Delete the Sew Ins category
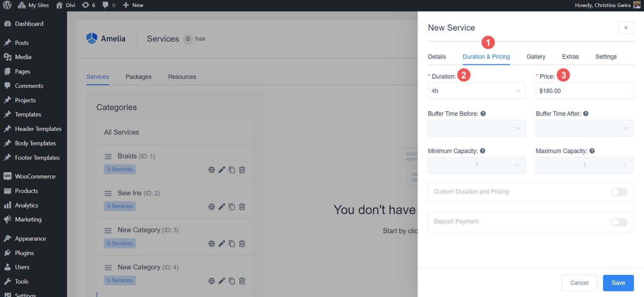The width and height of the screenshot is (644, 297). click(x=242, y=206)
